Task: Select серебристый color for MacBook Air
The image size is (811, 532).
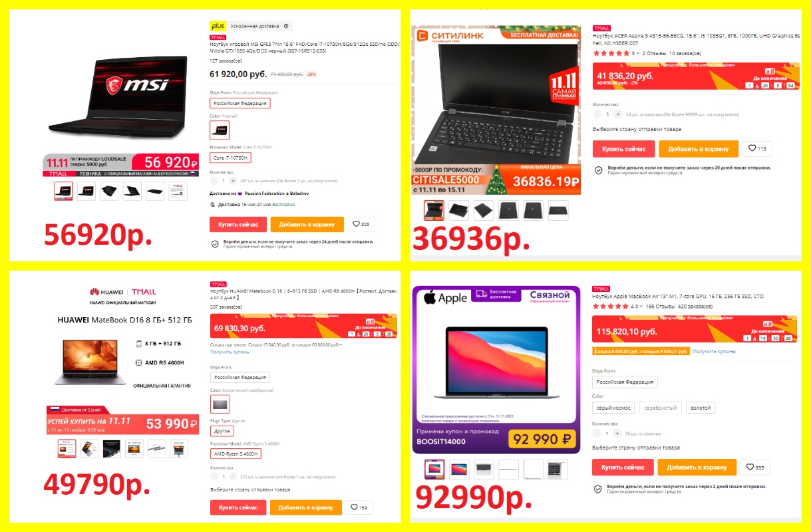Action: tap(661, 408)
